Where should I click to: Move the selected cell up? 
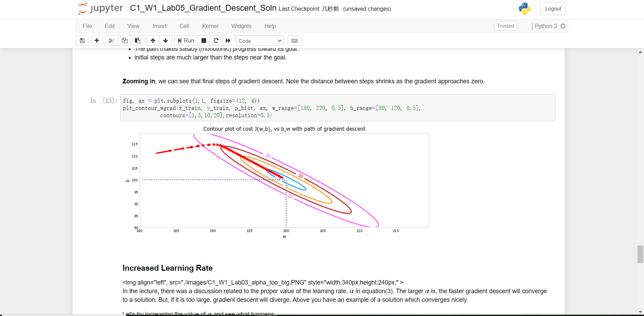click(x=153, y=40)
